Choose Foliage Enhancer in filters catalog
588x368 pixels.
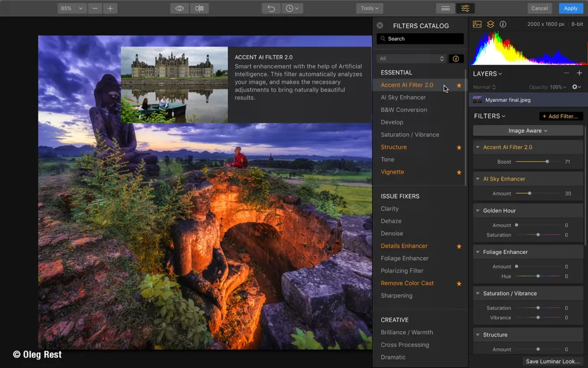404,258
